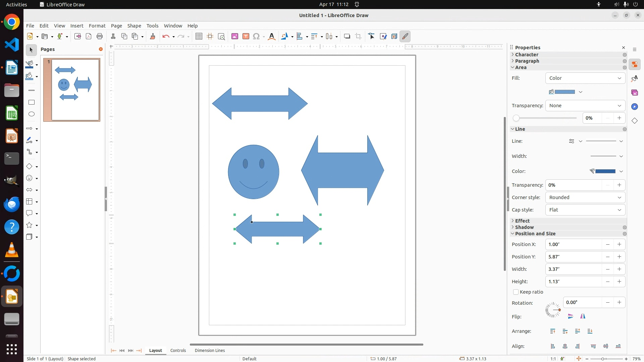Open the Navigator sidebar deck

click(x=635, y=107)
